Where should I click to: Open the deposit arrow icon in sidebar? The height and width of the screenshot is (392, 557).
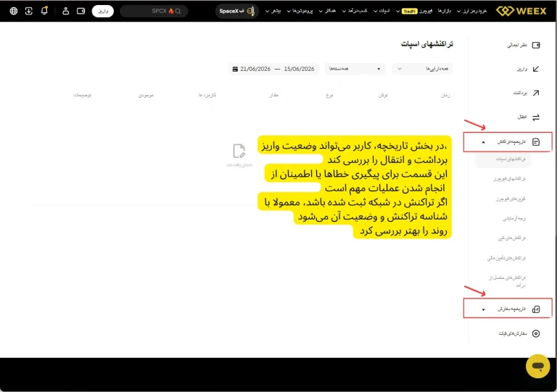pos(536,69)
